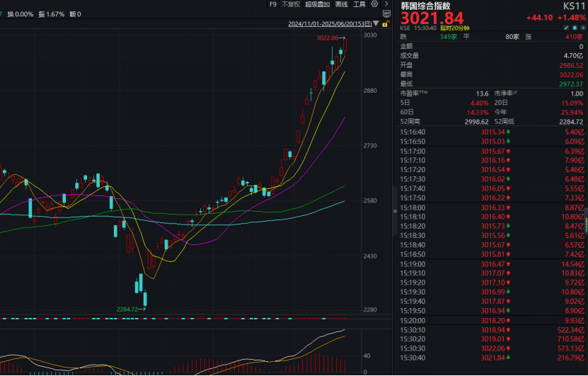Collapse side panel with double-arrow handle
The width and height of the screenshot is (588, 376).
click(394, 211)
